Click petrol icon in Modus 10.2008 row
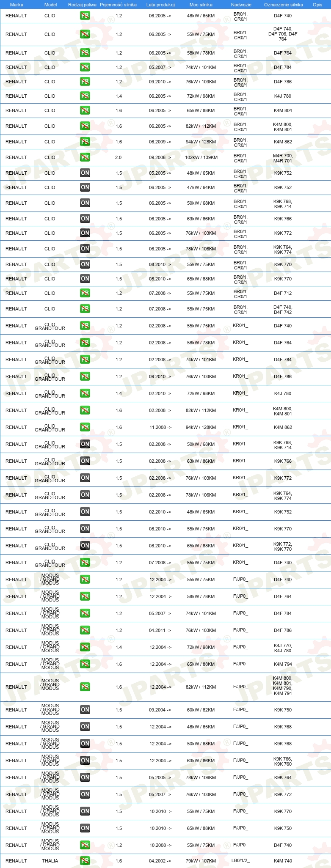The width and height of the screenshot is (331, 868). coord(85,845)
